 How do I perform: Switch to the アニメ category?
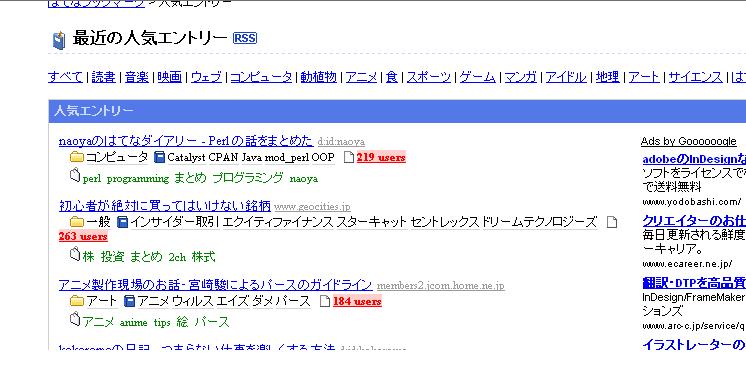pos(361,77)
